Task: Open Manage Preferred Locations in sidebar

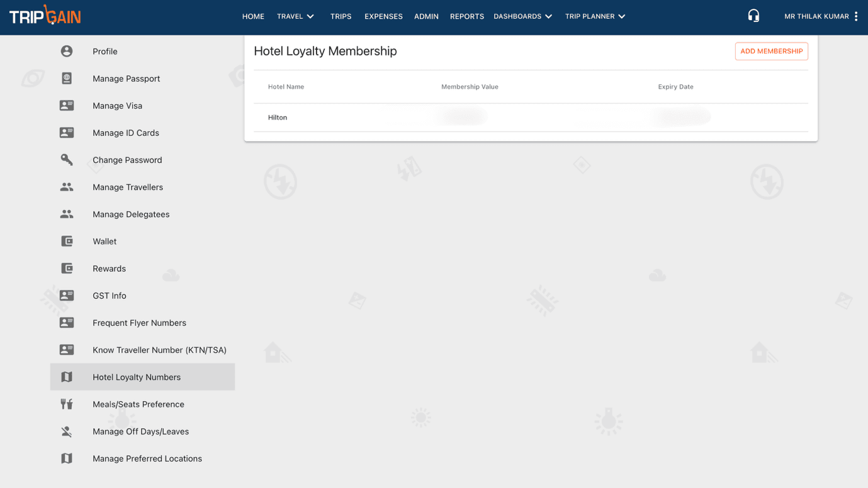Action: (x=147, y=458)
